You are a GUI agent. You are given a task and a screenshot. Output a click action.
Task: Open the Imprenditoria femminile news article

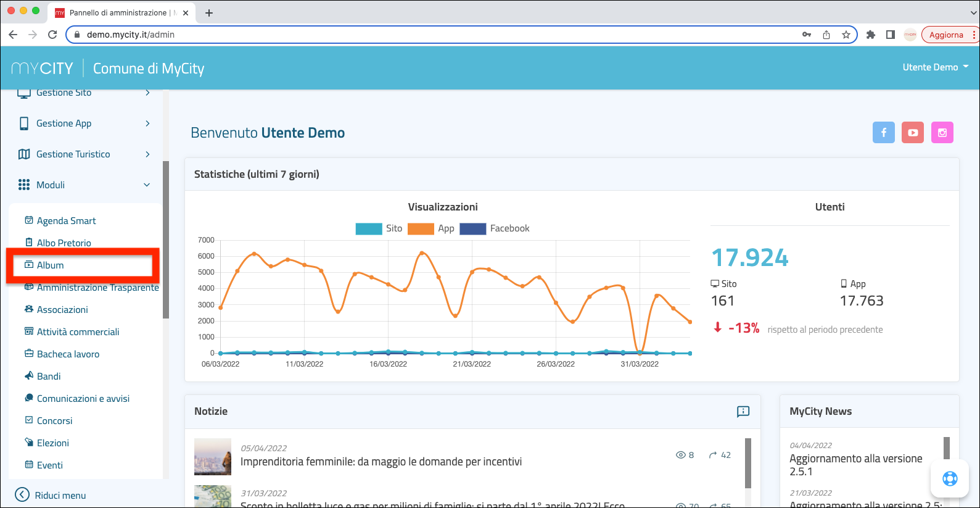pos(381,462)
